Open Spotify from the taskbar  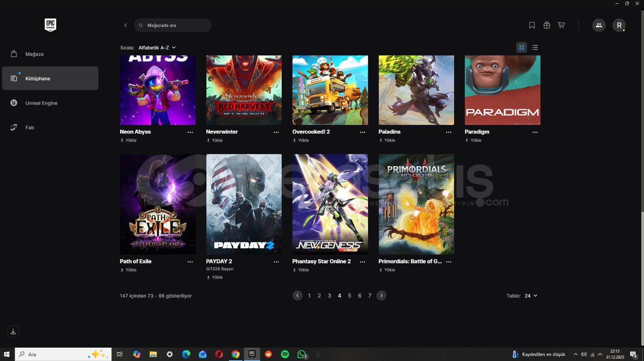pos(285,354)
